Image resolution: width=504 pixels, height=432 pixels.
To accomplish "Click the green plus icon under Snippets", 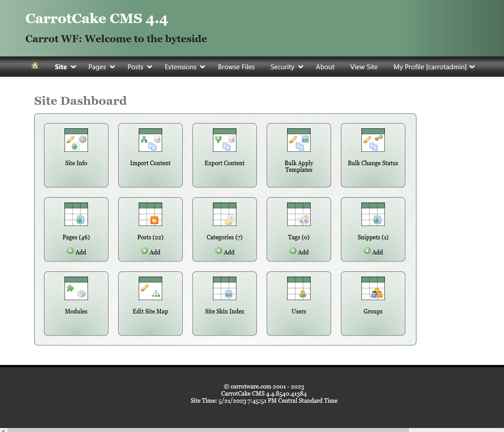I will point(367,251).
